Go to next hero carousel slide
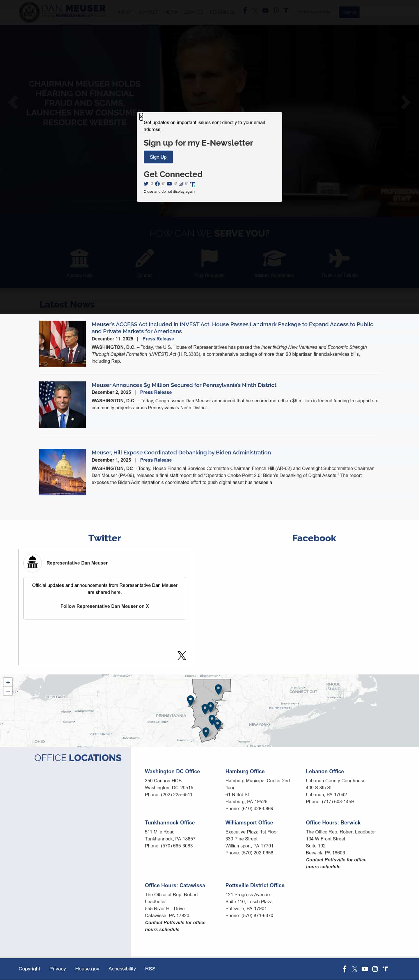419x980 pixels. pyautogui.click(x=406, y=102)
